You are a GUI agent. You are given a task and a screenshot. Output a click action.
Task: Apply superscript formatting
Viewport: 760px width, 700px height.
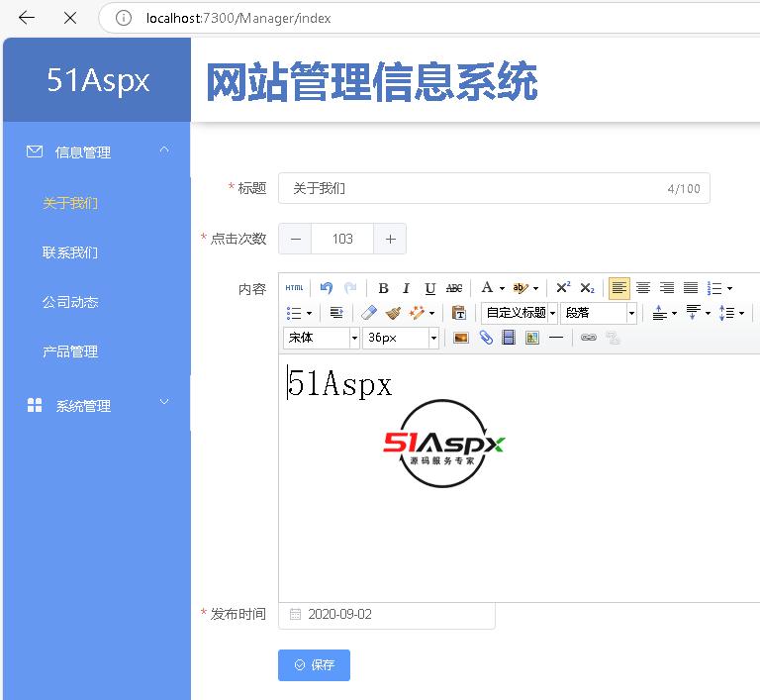click(x=563, y=288)
